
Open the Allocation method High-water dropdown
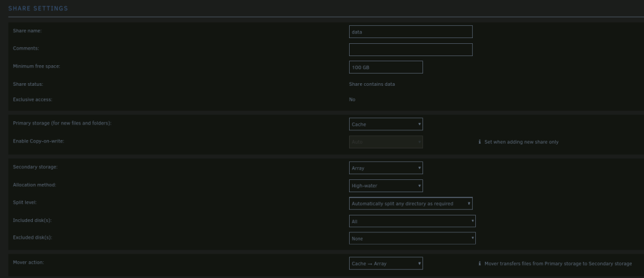[386, 186]
